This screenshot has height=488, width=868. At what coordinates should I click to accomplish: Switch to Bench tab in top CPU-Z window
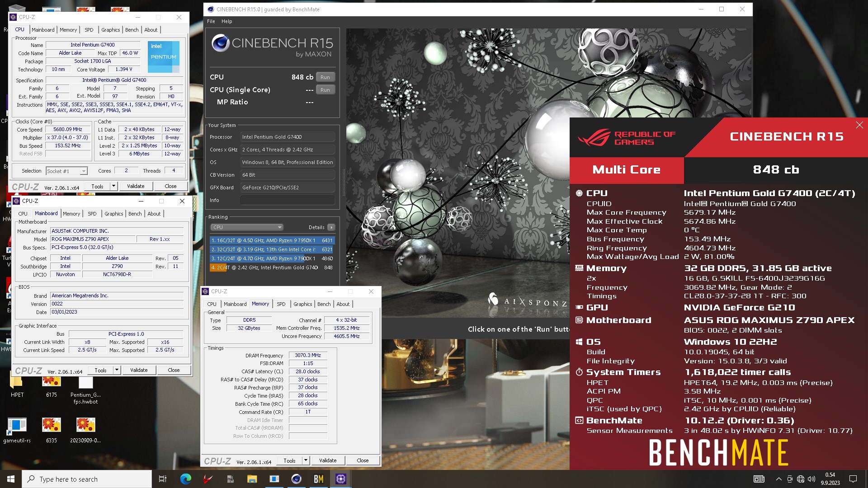coord(132,30)
